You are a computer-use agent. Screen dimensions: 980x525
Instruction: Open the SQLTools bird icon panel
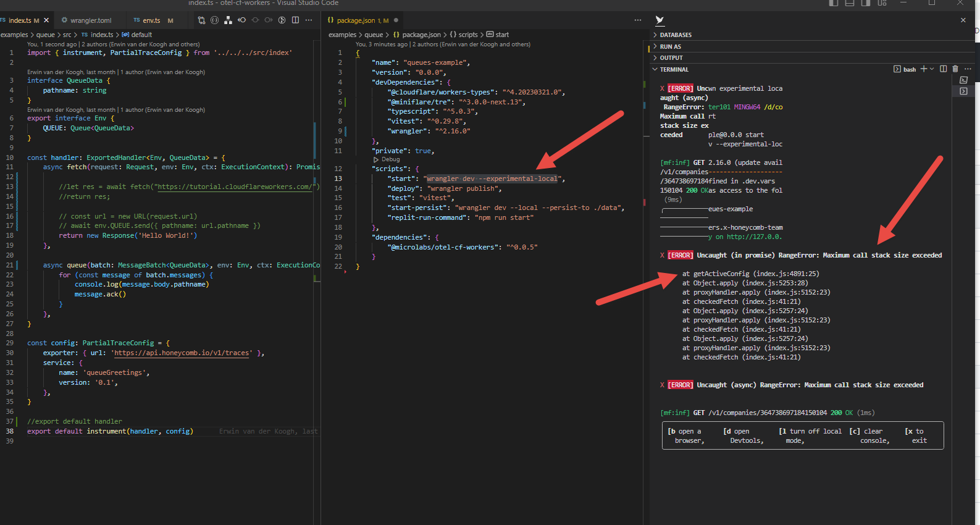660,20
